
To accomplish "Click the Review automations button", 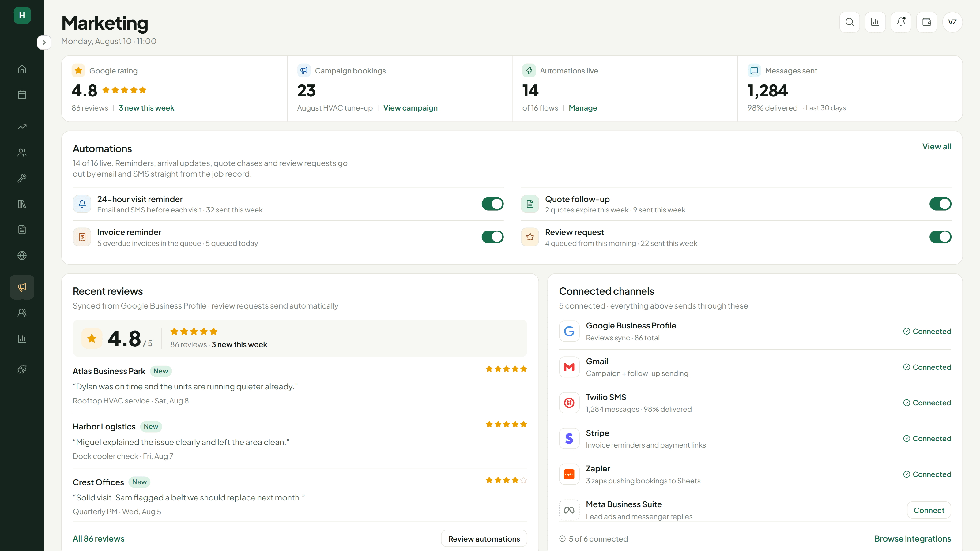I will click(484, 538).
